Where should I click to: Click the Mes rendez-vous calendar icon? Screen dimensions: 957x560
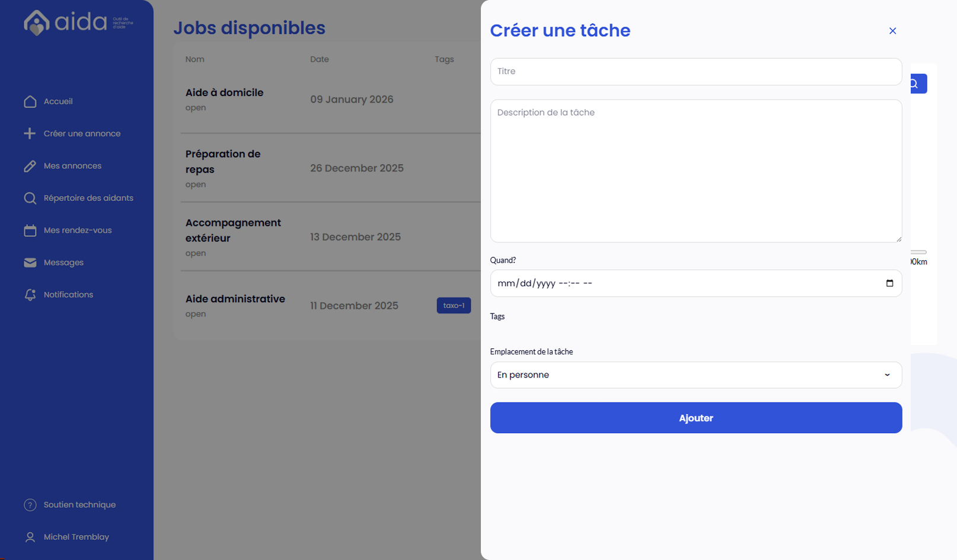coord(30,230)
